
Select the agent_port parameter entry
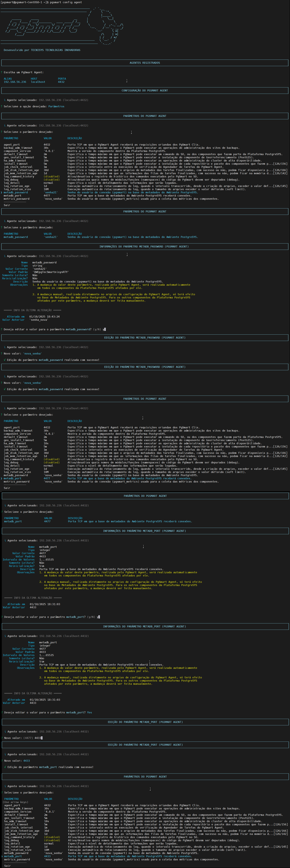[12, 145]
